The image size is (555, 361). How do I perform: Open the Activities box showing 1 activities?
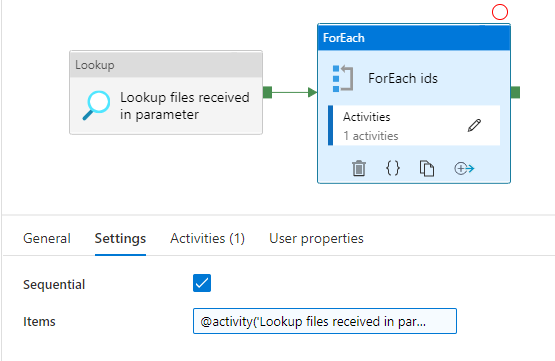(x=414, y=125)
